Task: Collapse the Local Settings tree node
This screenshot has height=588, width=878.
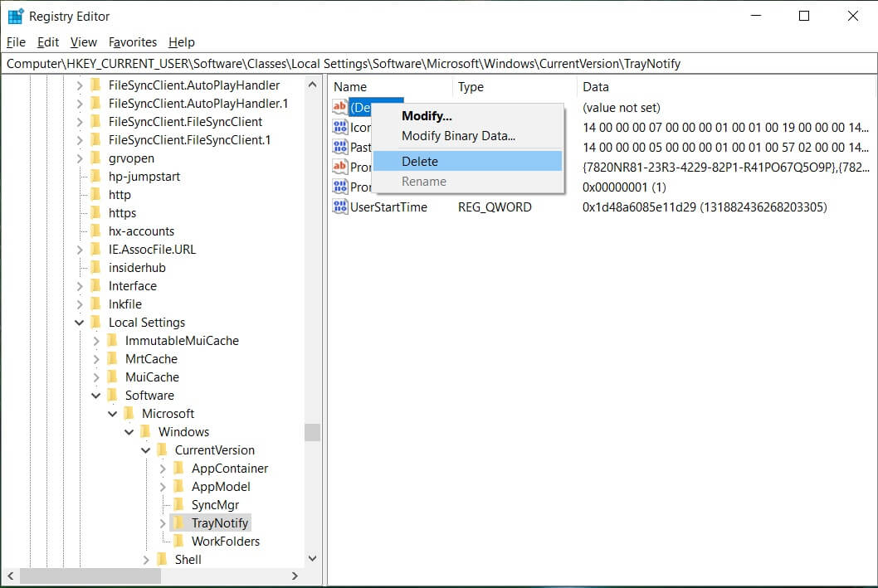Action: (79, 322)
